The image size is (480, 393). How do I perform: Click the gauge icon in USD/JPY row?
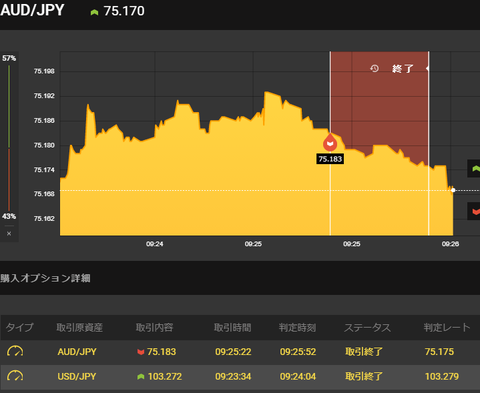[15, 376]
